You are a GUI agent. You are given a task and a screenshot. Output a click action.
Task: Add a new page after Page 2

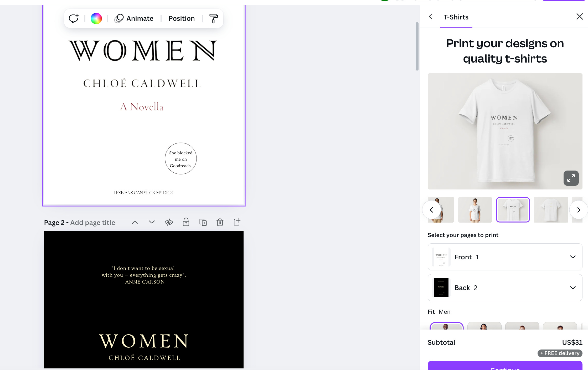(237, 222)
